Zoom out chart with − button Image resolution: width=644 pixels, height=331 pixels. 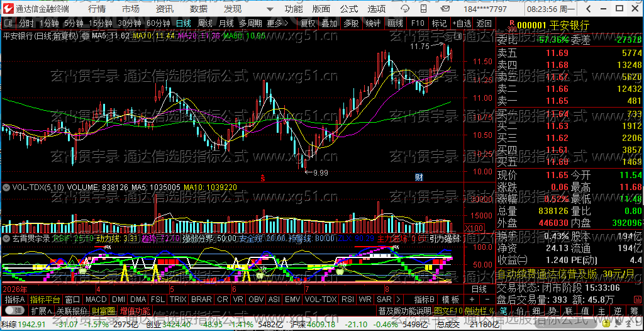(487, 300)
